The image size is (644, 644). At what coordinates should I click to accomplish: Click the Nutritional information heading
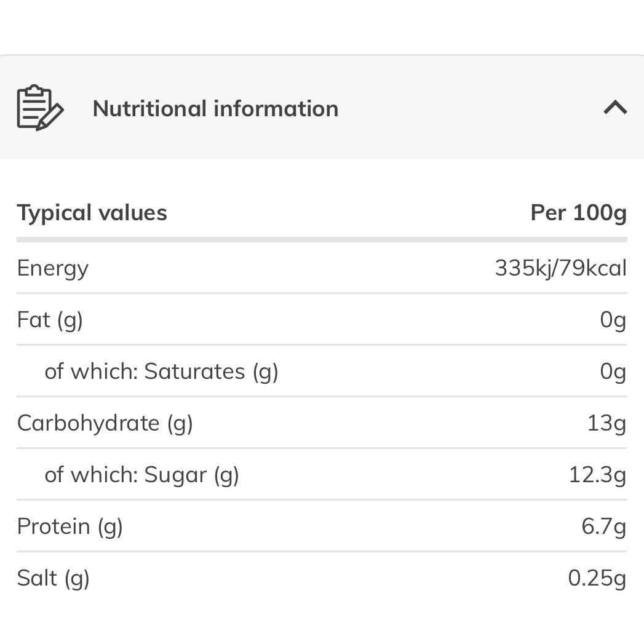(216, 109)
